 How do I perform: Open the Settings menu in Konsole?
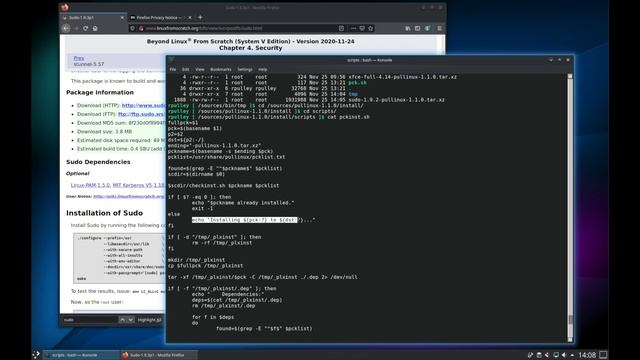click(245, 69)
